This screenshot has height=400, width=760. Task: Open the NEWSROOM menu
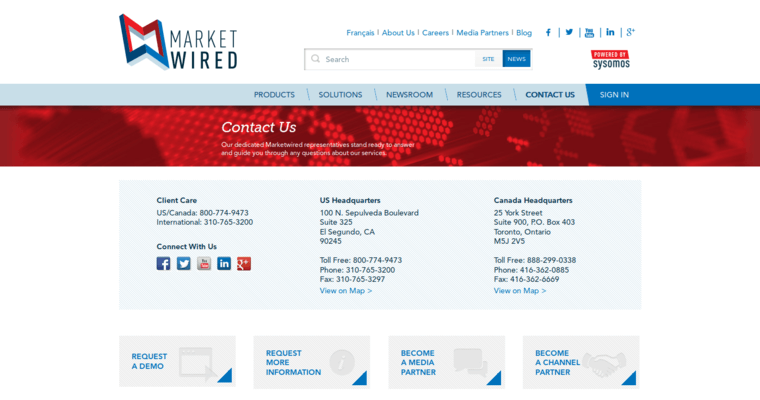pyautogui.click(x=410, y=95)
